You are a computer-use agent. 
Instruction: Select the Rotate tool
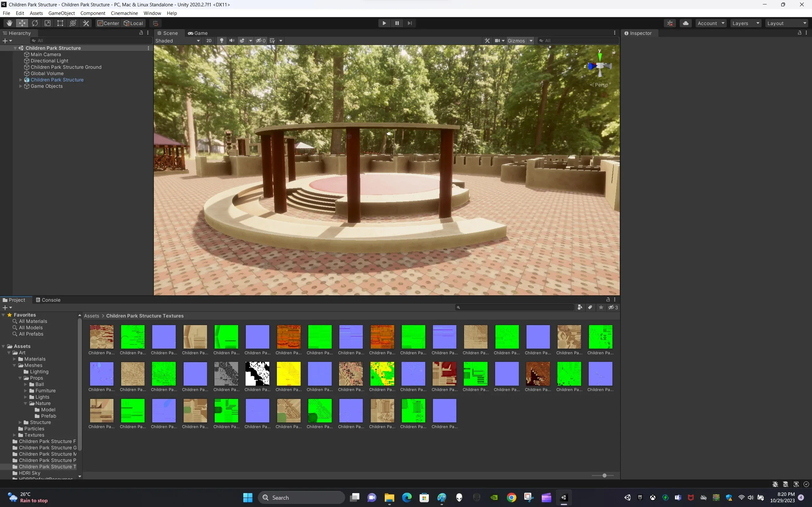click(x=35, y=23)
